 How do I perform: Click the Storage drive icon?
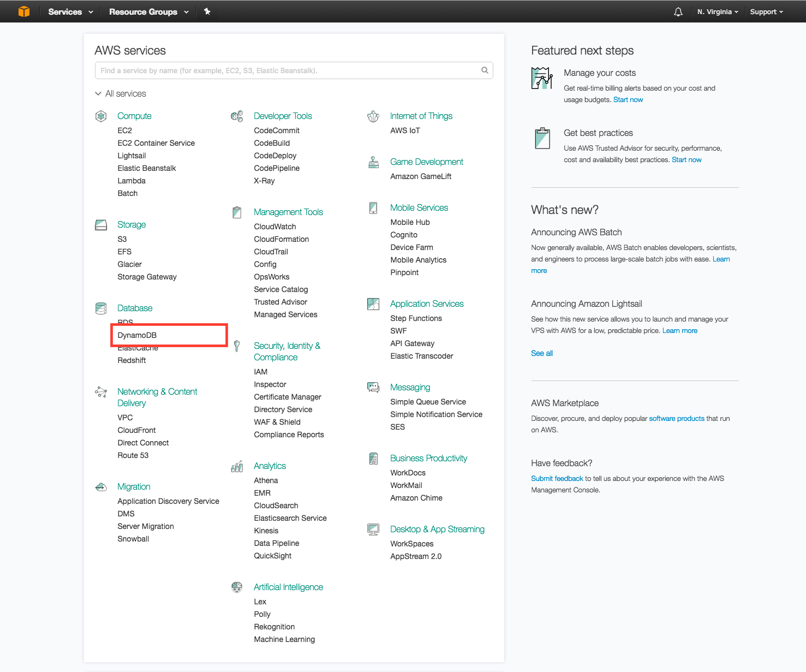pyautogui.click(x=101, y=224)
